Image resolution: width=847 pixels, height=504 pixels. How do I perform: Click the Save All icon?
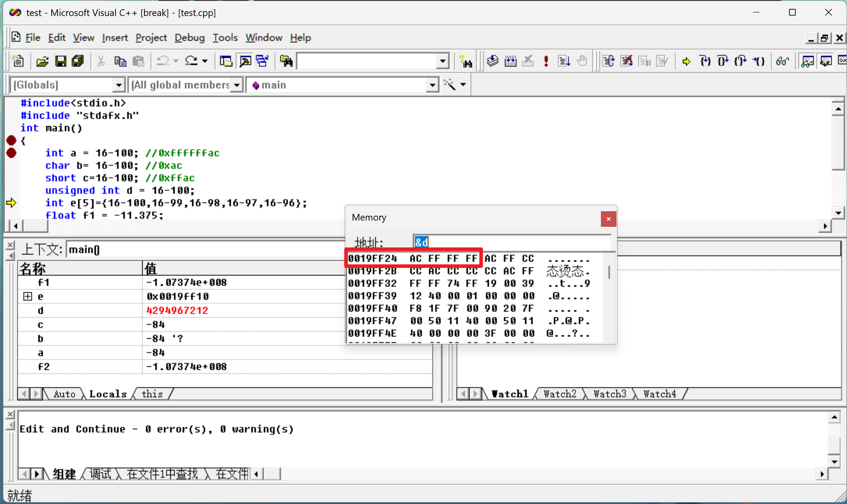pyautogui.click(x=78, y=61)
